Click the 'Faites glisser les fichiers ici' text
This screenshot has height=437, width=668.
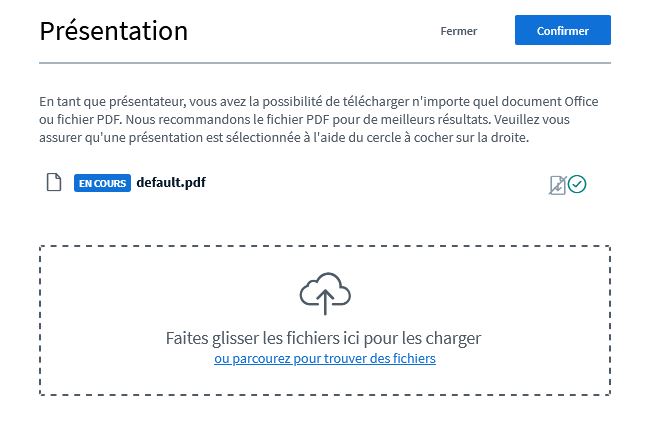coord(324,337)
